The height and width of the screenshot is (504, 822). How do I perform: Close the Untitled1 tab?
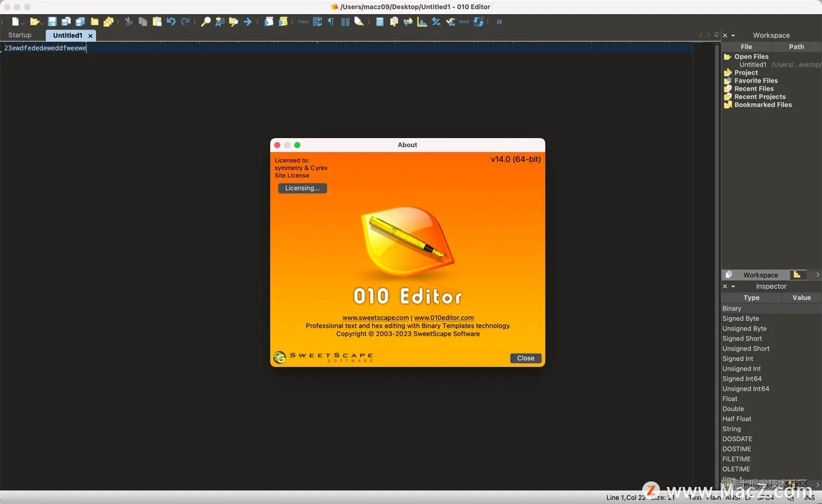tap(90, 35)
